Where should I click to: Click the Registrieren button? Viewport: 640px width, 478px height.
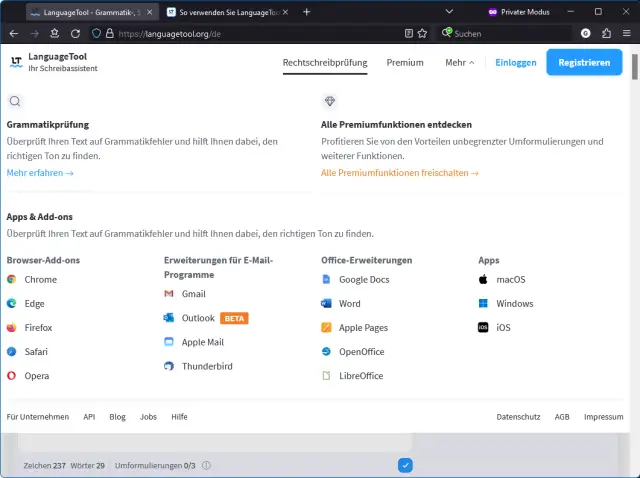click(584, 62)
